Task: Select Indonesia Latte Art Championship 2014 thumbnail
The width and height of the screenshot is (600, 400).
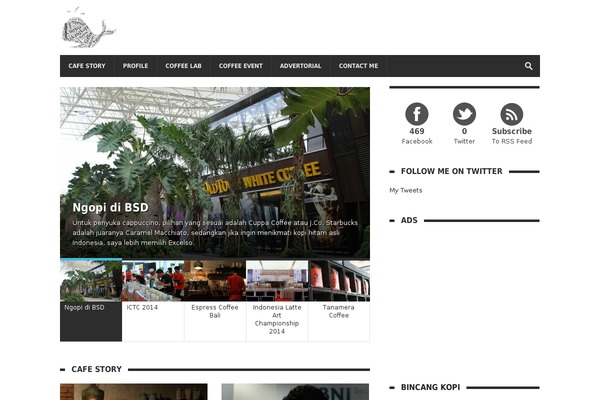Action: pyautogui.click(x=277, y=281)
